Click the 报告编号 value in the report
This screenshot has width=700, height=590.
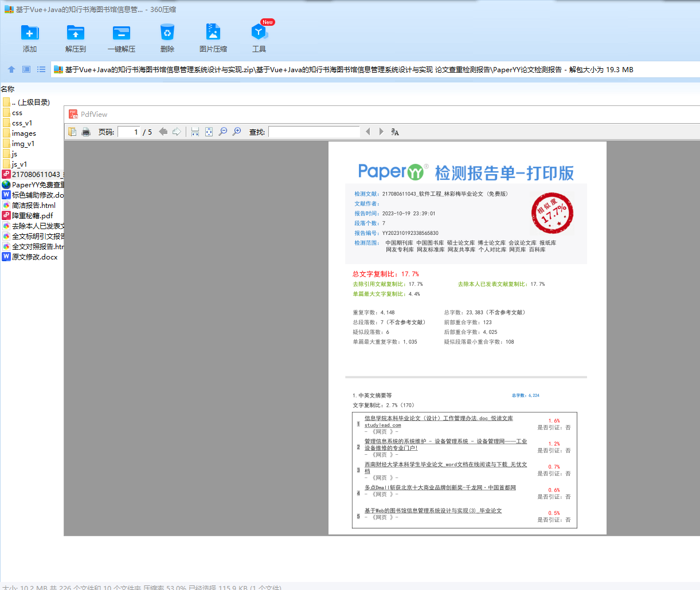coord(410,233)
